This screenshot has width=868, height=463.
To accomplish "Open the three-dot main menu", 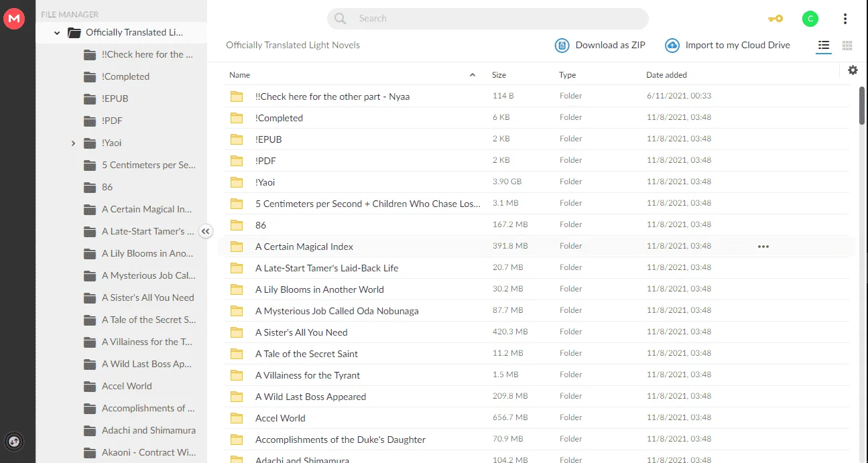I will click(845, 19).
